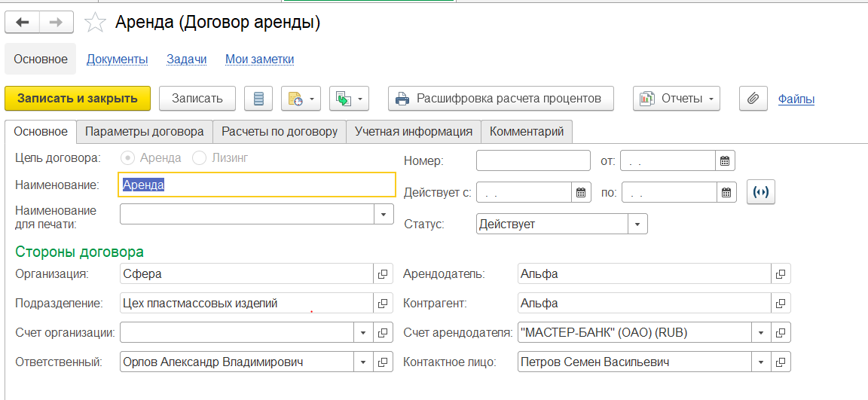Image resolution: width=868 pixels, height=400 pixels.
Task: Click the Статус field showing Действует
Action: [552, 224]
